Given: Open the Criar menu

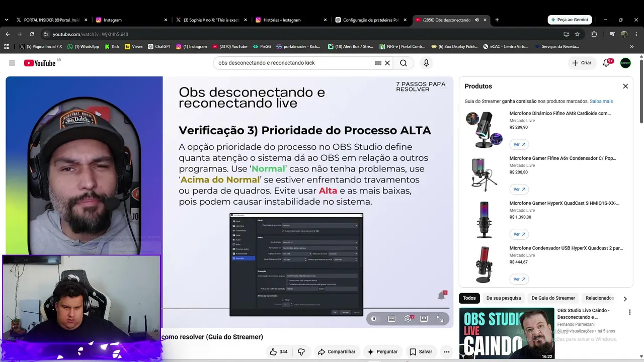Looking at the screenshot, I should (x=582, y=63).
